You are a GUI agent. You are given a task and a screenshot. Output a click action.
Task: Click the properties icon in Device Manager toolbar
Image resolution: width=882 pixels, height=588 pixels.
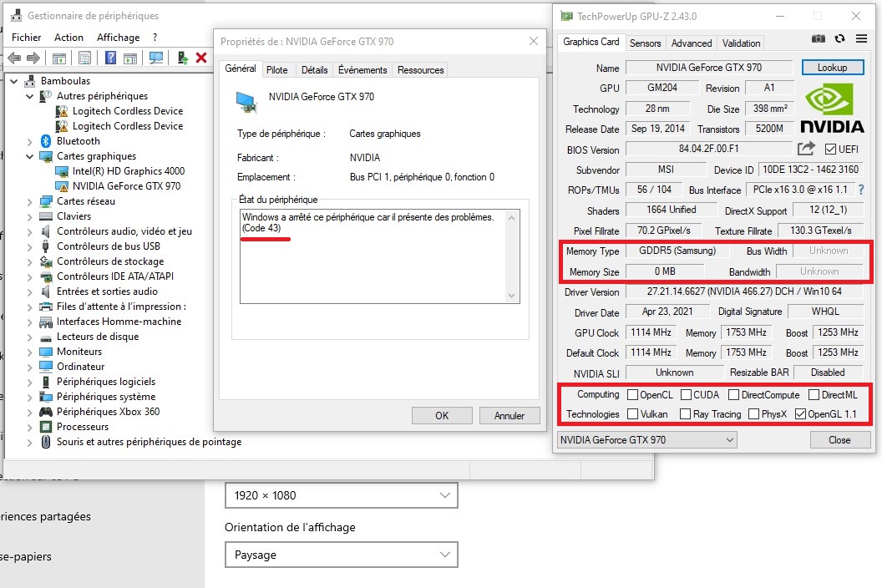point(85,58)
